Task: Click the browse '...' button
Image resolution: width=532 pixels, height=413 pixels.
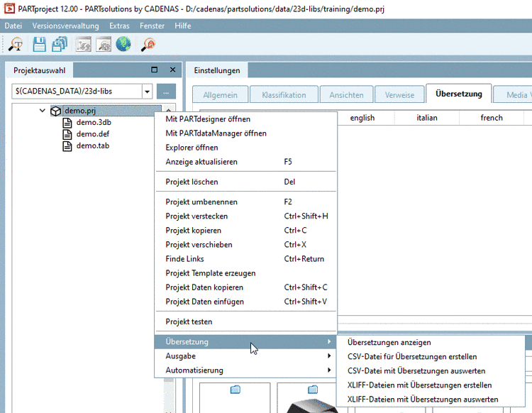Action: [166, 92]
